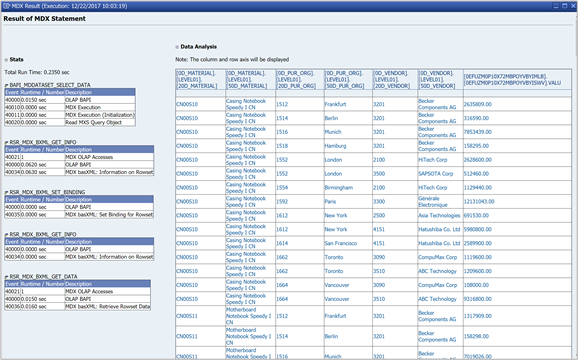The image size is (578, 360).
Task: Click the value 512460.00
Action: (x=476, y=174)
